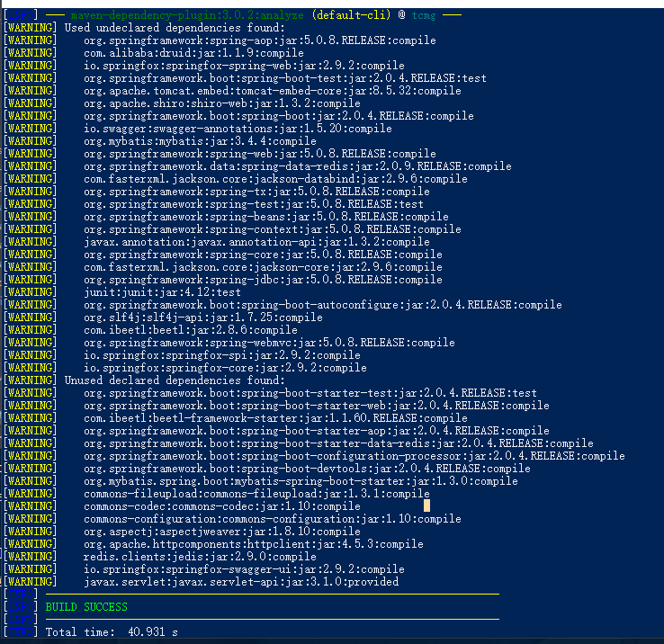Screen dimensions: 664x644
Task: Click the 'tcmg' project name in header
Action: pyautogui.click(x=424, y=15)
